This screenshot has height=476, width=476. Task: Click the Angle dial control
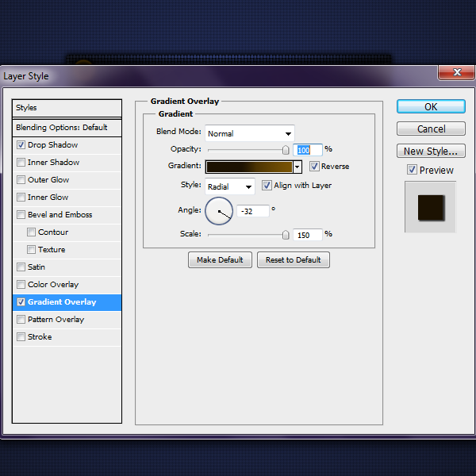(x=219, y=211)
